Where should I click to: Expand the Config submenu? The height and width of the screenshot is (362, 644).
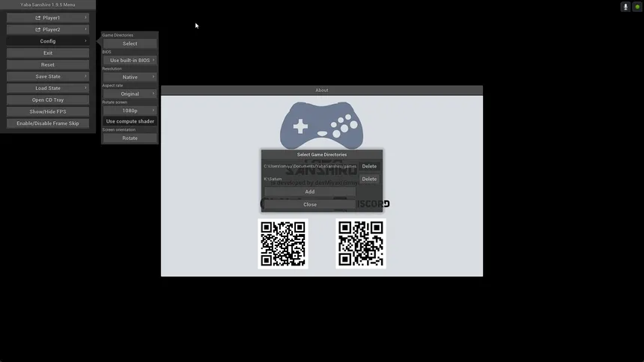point(48,41)
